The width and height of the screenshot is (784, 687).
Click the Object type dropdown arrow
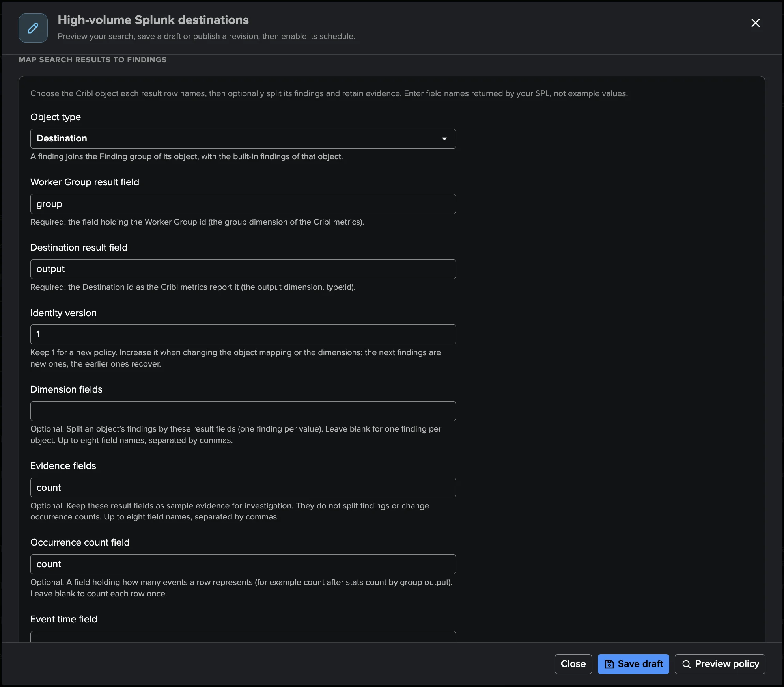(x=444, y=139)
